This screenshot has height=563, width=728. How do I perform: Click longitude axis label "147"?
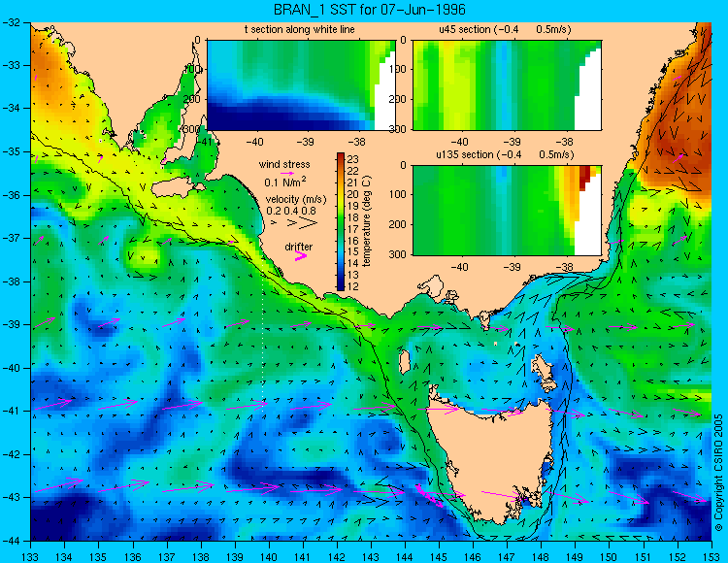(x=507, y=557)
